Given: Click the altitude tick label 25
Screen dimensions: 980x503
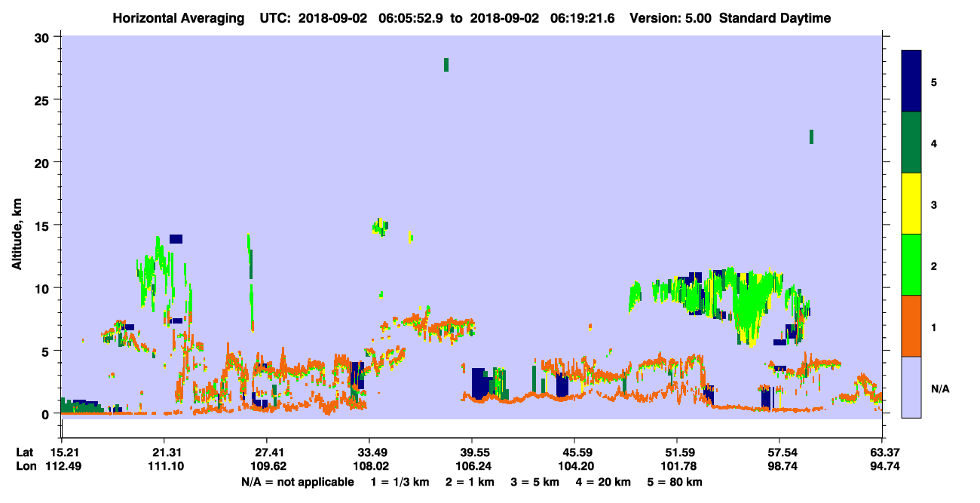Looking at the screenshot, I should (44, 100).
